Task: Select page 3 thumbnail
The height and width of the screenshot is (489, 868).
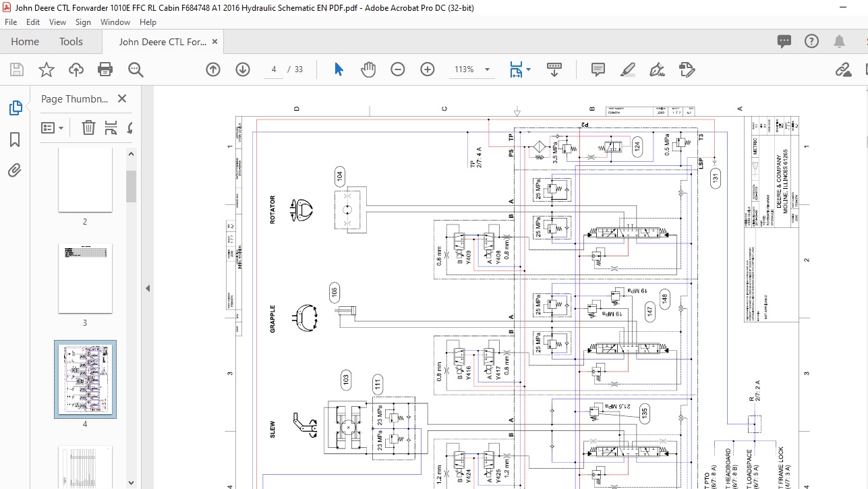Action: pyautogui.click(x=85, y=279)
